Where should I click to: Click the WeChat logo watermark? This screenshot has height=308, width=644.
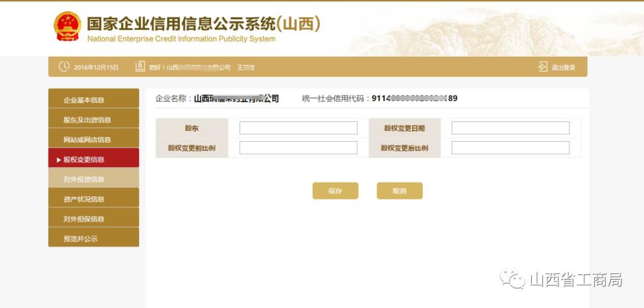pyautogui.click(x=513, y=280)
